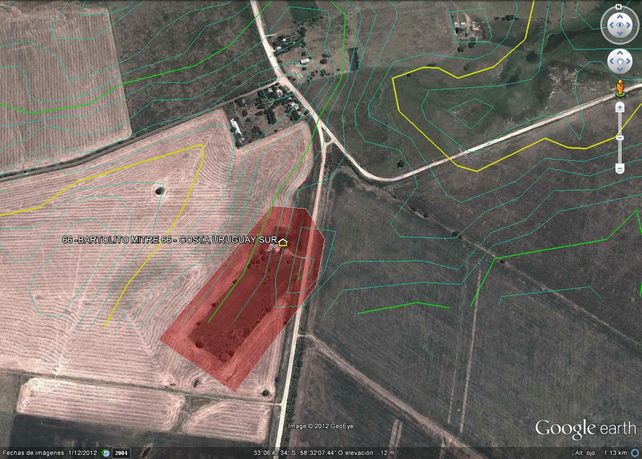Viewport: 642px width, 459px height.
Task: Select the orange Street View pegman
Action: [620, 88]
